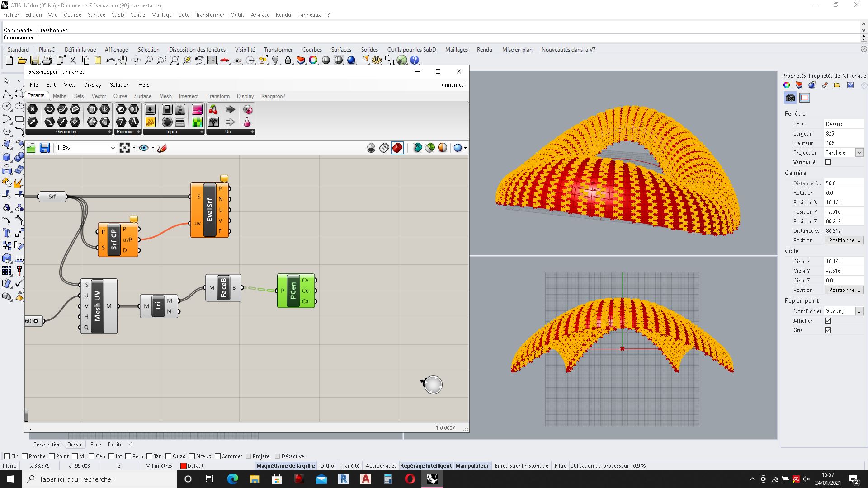
Task: Click the blue Help question mark icon
Action: [x=415, y=60]
